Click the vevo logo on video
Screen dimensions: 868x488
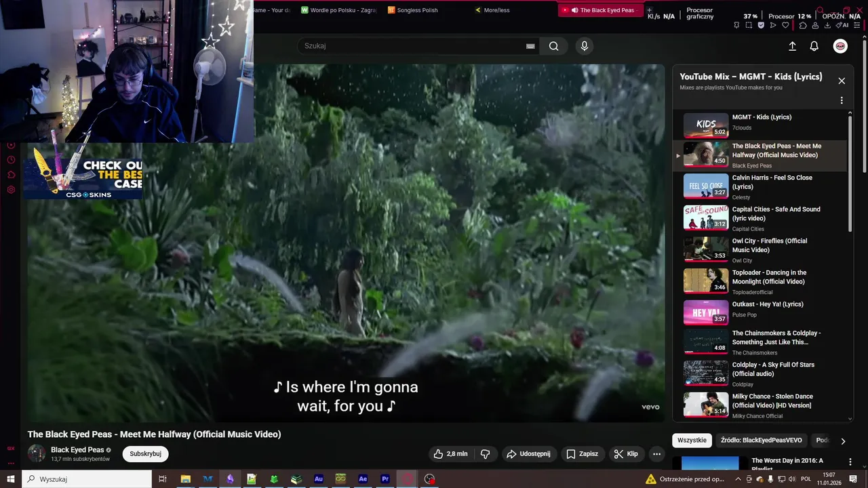coord(650,407)
